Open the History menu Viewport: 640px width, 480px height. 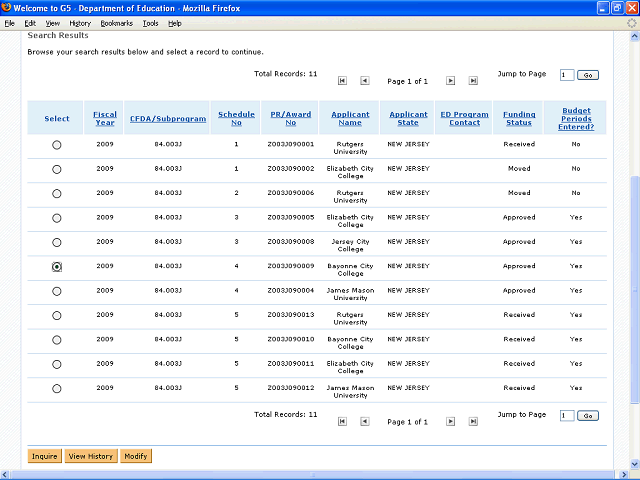[79, 23]
